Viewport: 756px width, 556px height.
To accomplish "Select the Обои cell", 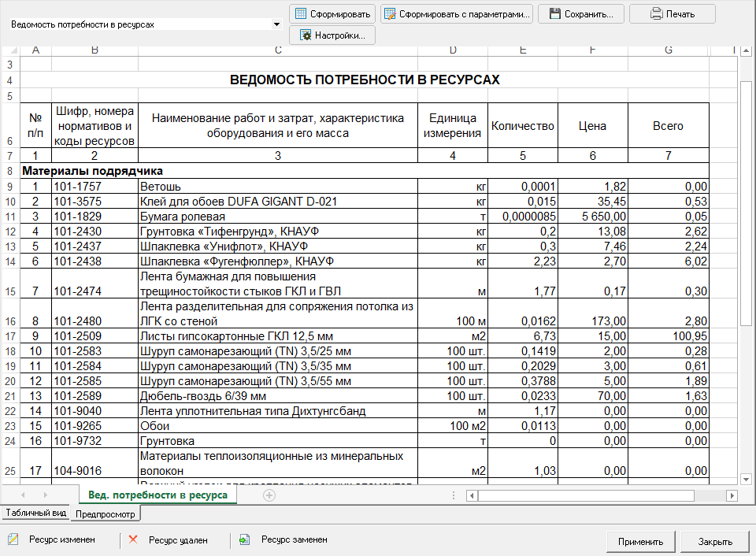I will [x=278, y=426].
